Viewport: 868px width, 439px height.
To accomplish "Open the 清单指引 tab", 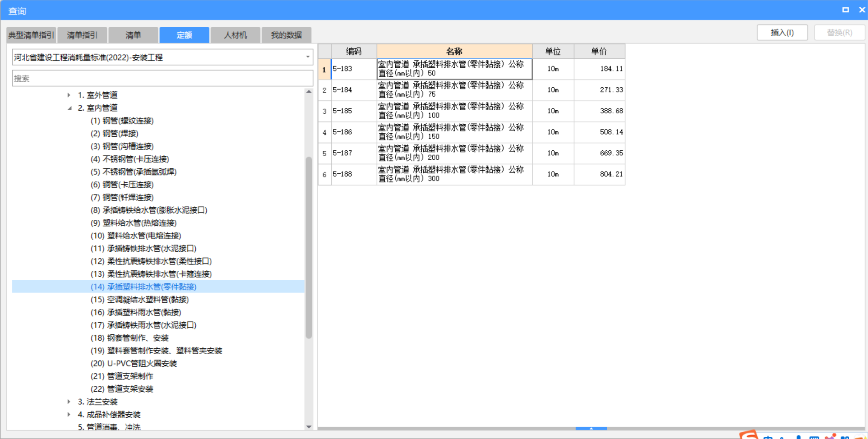I will coord(82,35).
